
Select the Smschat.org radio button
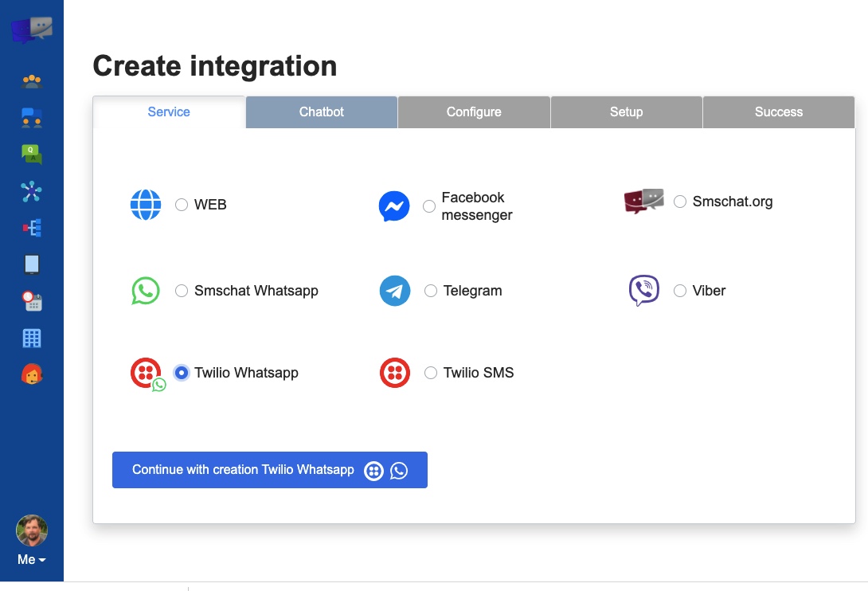click(x=680, y=202)
